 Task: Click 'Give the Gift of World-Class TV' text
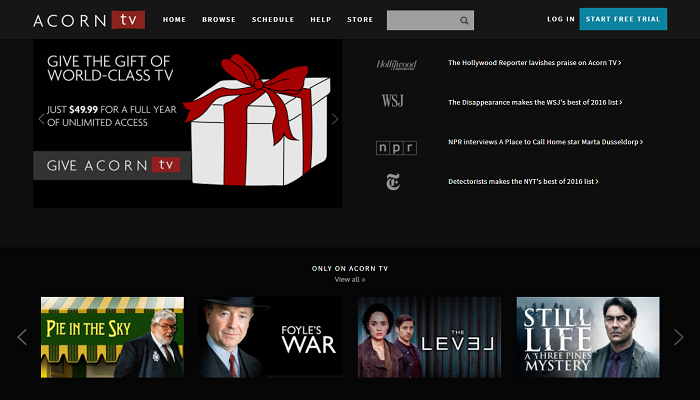click(x=110, y=68)
